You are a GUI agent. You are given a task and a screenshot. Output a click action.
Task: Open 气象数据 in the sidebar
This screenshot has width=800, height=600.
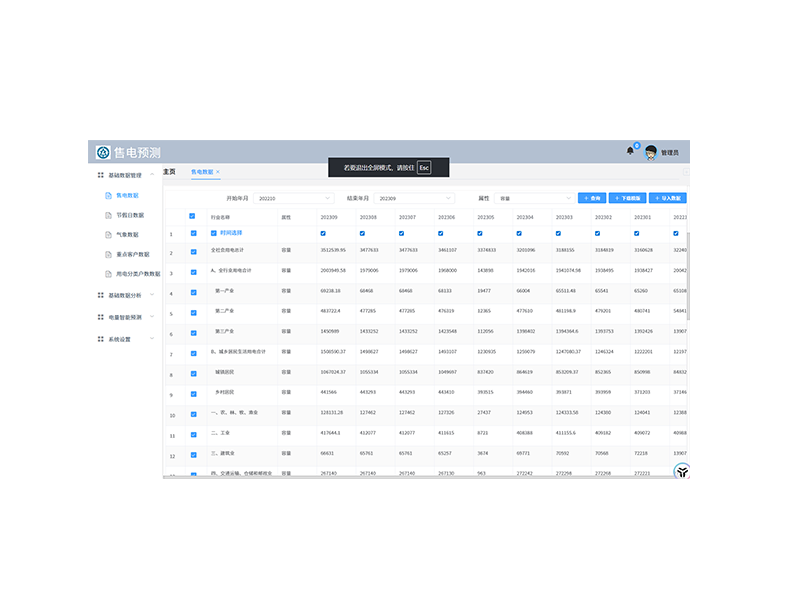click(x=126, y=234)
